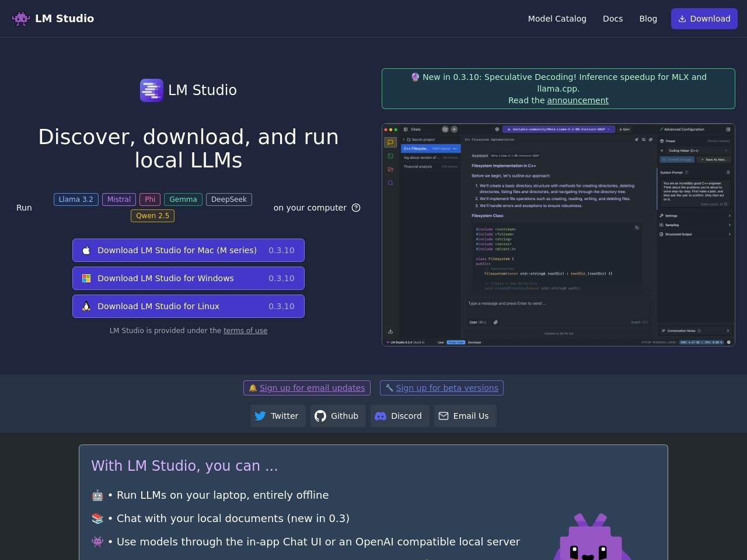Select the Qwen 2.5 model tag
747x560 pixels.
click(152, 216)
